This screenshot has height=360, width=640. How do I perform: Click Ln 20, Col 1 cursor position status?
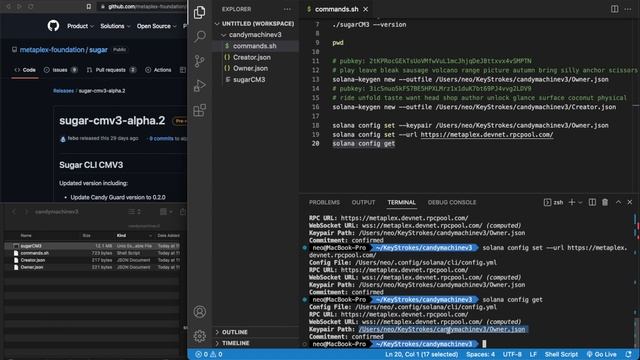click(x=421, y=354)
